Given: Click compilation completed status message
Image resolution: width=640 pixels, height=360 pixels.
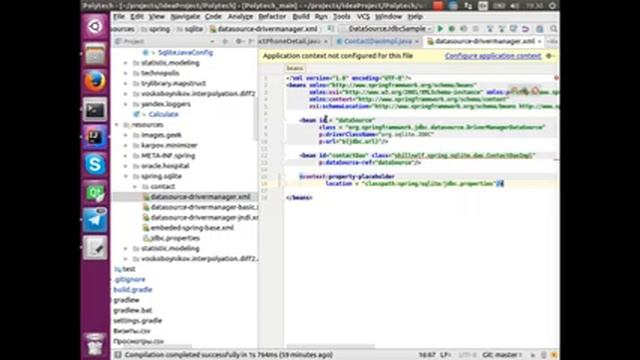Looking at the screenshot, I should pyautogui.click(x=229, y=355).
